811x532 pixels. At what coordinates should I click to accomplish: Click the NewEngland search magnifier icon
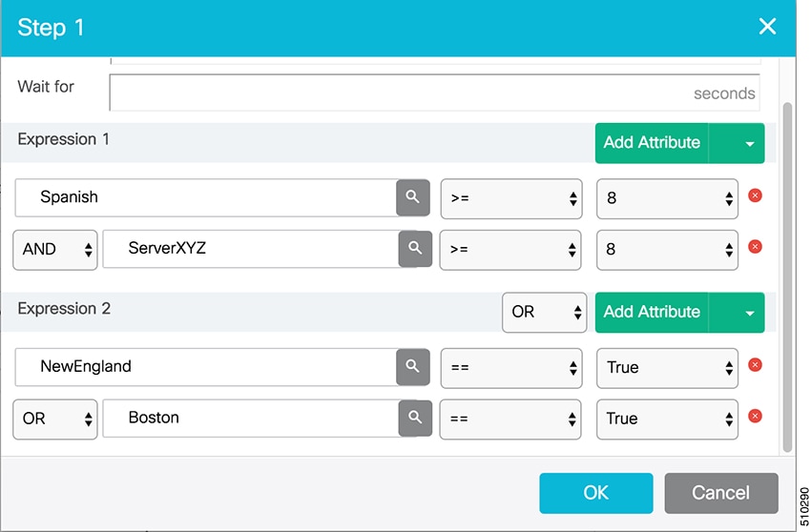coord(413,367)
